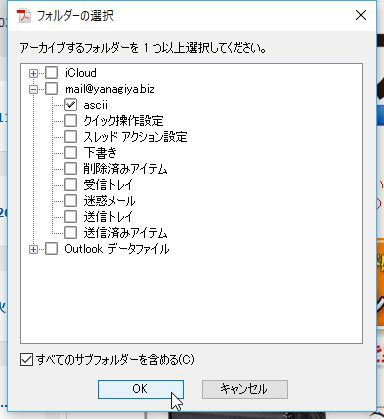The width and height of the screenshot is (384, 419).
Task: Check the 迷惑メール folder checkbox
Action: [70, 201]
